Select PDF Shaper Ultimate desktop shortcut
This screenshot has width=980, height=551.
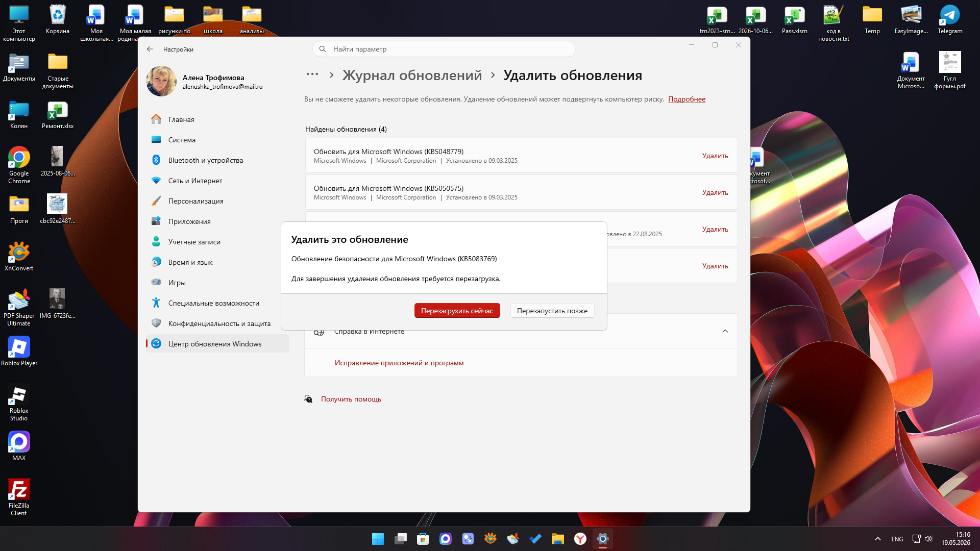pyautogui.click(x=19, y=308)
